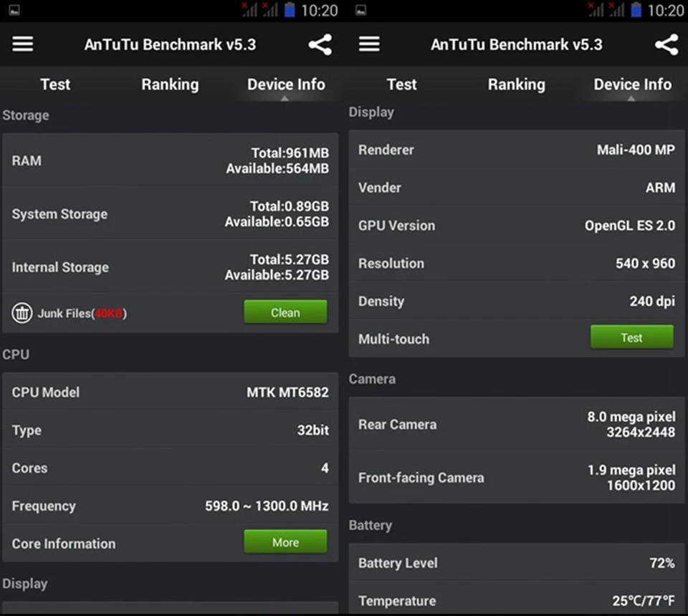Tap picture notification icon on right status bar
Screen dimensions: 688x616
tap(361, 9)
